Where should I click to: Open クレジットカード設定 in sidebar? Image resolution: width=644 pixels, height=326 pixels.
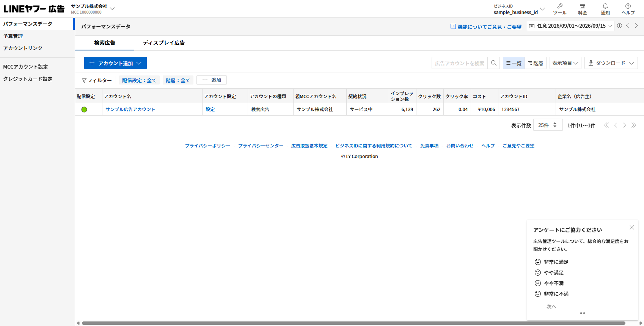click(x=37, y=79)
